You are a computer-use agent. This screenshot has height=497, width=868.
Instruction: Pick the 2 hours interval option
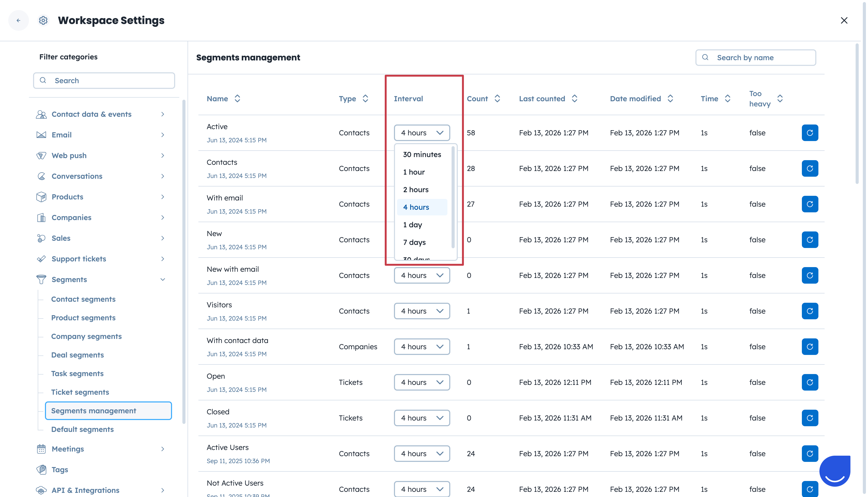point(415,190)
